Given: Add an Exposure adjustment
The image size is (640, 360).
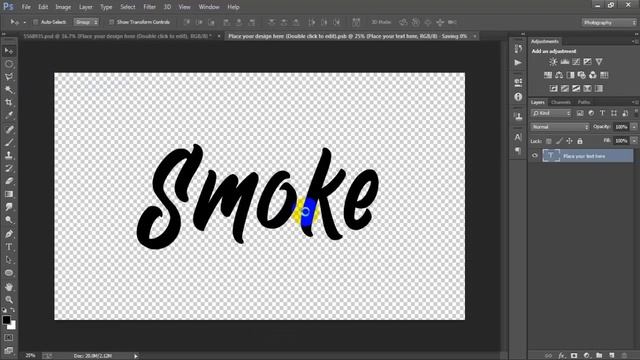Looking at the screenshot, I should [587, 62].
